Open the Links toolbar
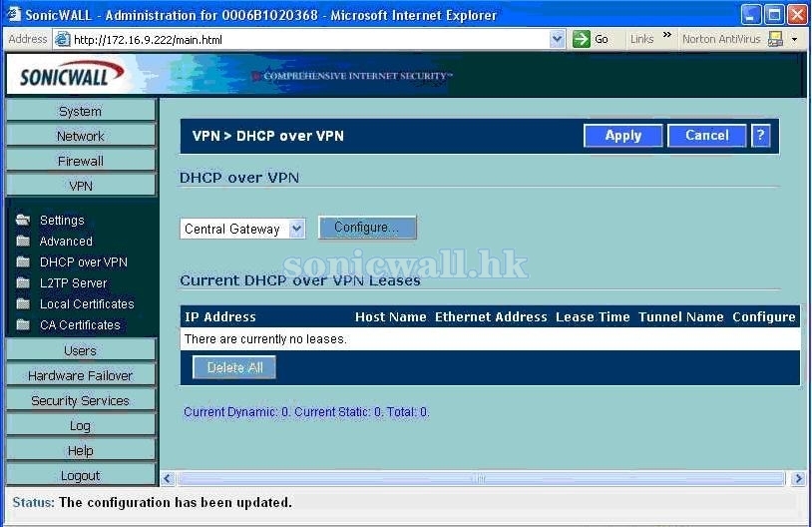This screenshot has height=527, width=812. click(x=642, y=39)
